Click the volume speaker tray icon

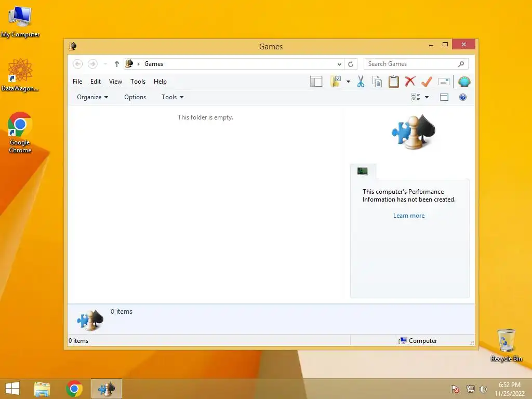click(483, 389)
